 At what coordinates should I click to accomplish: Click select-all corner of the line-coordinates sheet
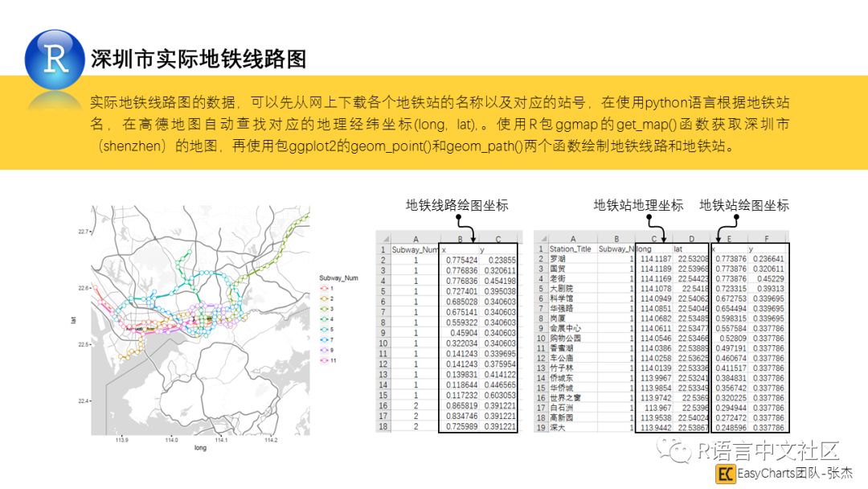(x=383, y=239)
